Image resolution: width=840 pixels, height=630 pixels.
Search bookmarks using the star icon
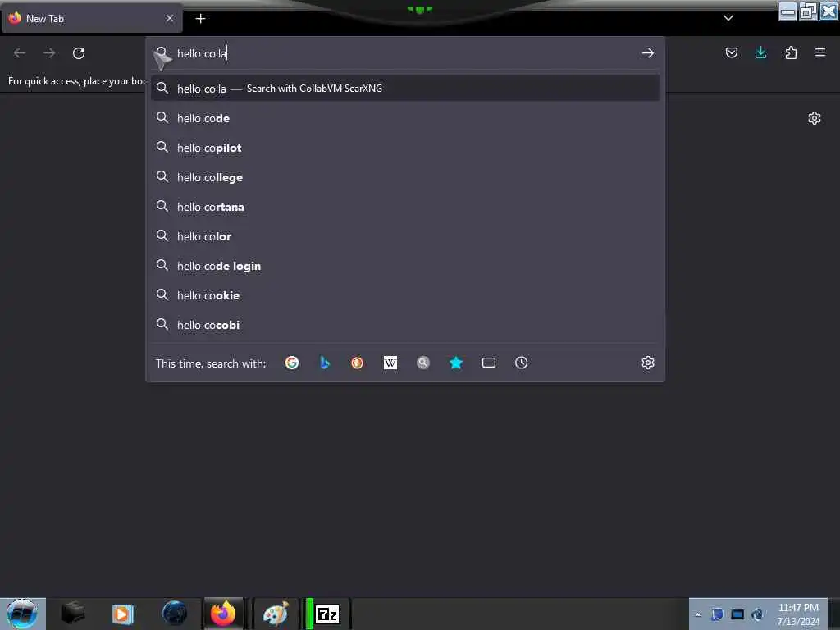456,363
